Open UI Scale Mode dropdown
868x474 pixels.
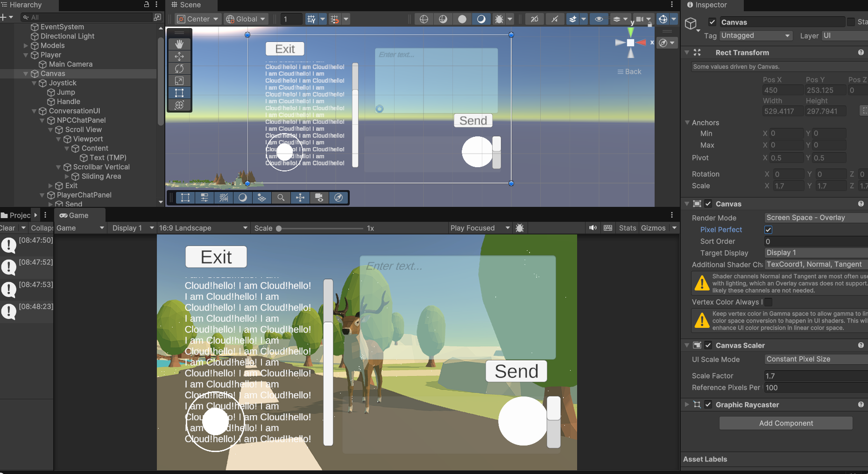click(x=816, y=359)
